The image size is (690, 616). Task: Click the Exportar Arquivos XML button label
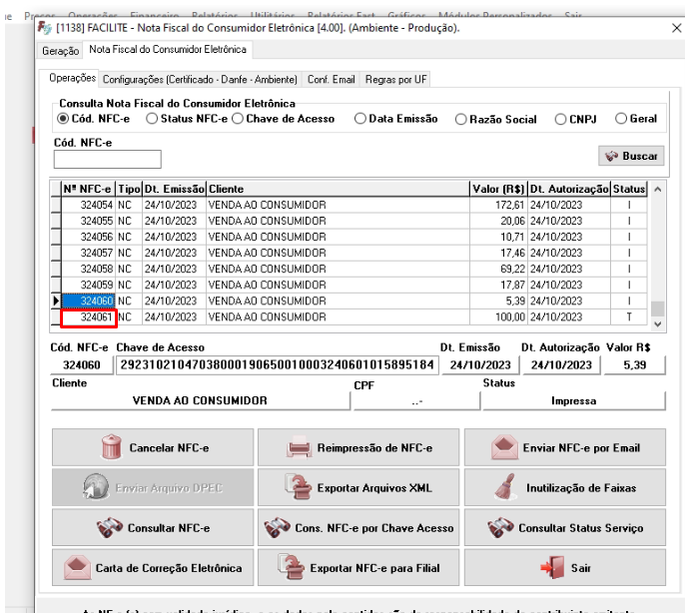click(374, 487)
